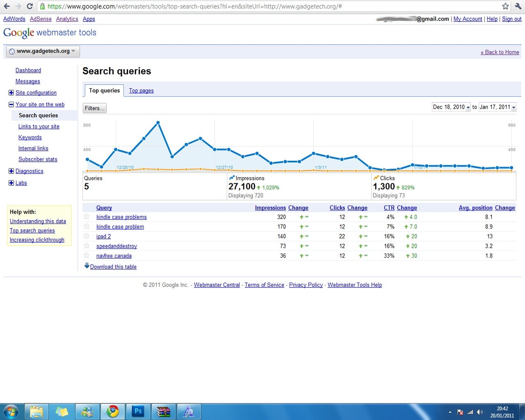Click Sign out
The image size is (525, 420).
[512, 19]
